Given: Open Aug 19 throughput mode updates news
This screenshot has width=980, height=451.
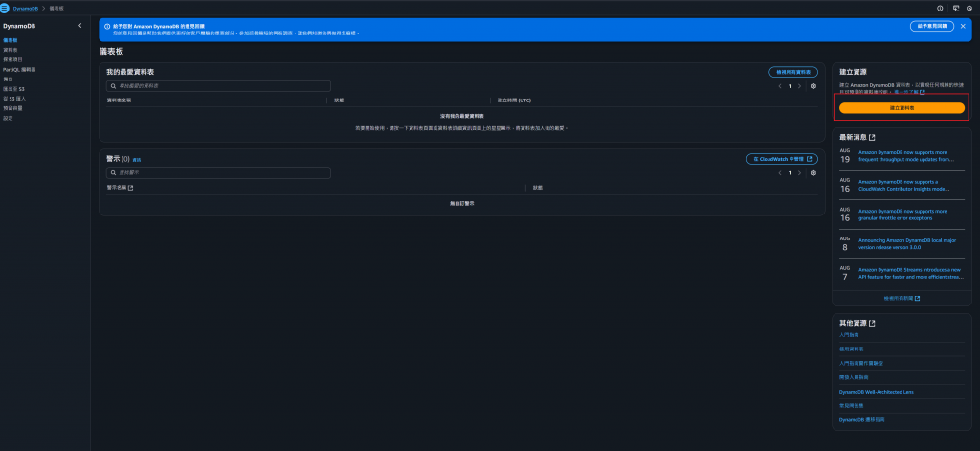Looking at the screenshot, I should [906, 156].
